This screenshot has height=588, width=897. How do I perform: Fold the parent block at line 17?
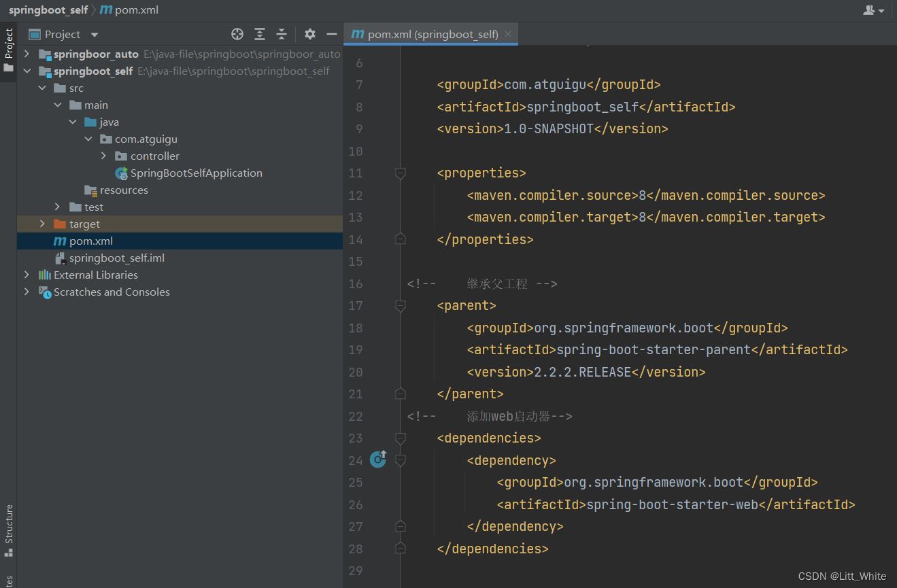(401, 305)
